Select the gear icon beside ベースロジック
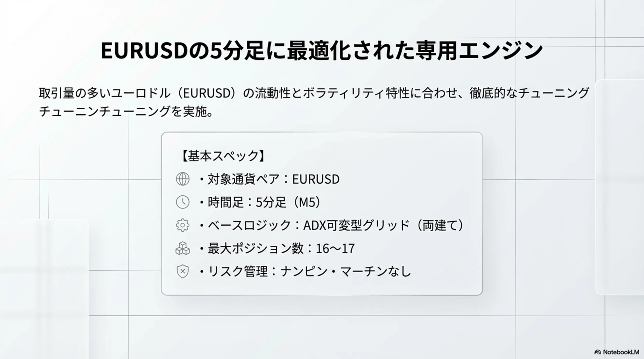The image size is (644, 359). pyautogui.click(x=183, y=225)
